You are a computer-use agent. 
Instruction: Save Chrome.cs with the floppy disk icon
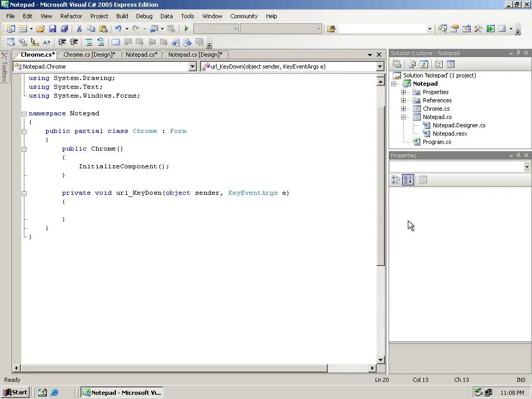[x=52, y=29]
